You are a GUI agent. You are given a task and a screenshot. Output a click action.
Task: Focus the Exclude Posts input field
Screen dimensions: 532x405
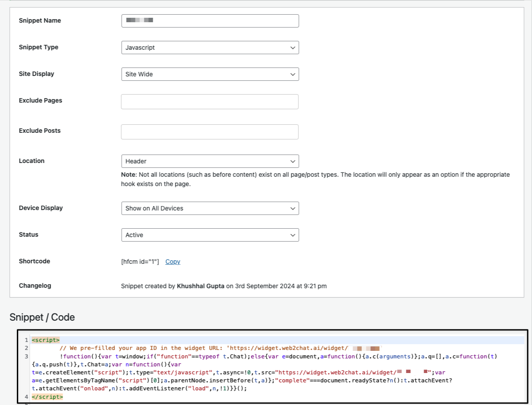pyautogui.click(x=210, y=132)
